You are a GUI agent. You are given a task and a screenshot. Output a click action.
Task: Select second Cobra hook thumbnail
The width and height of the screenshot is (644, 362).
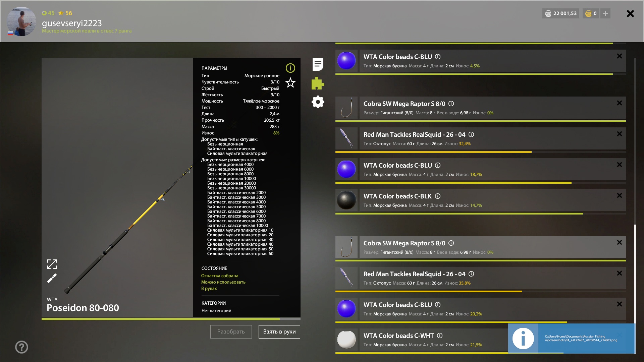pos(346,247)
